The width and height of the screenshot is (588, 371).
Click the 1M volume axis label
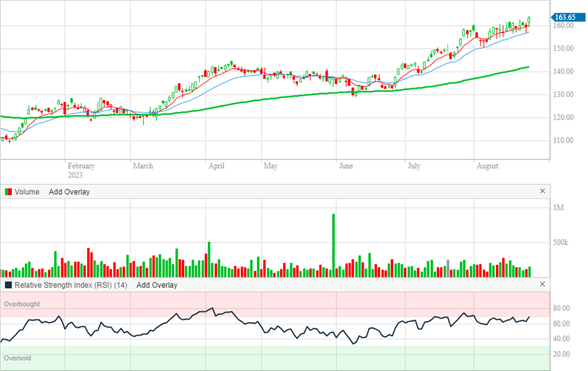(x=559, y=208)
